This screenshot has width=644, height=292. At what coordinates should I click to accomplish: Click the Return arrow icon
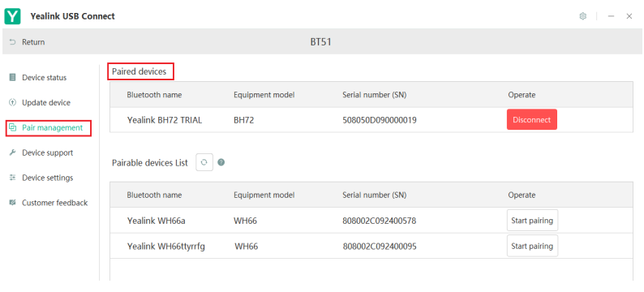pos(13,42)
